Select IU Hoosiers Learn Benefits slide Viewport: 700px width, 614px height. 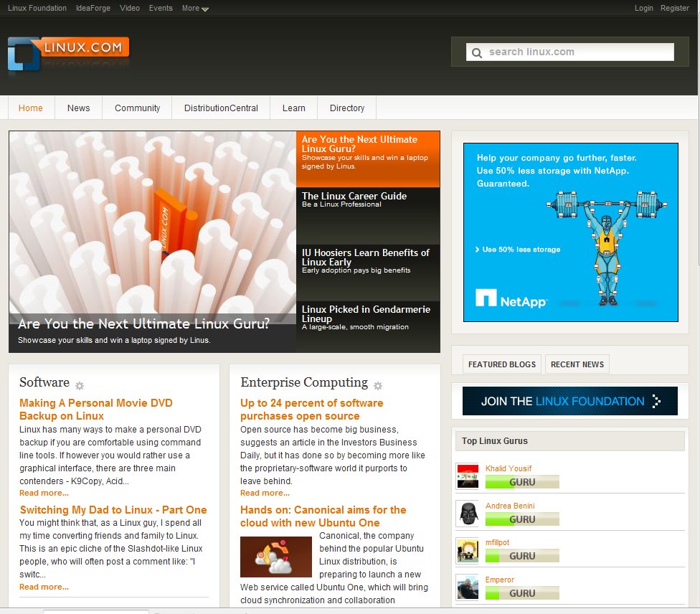tap(368, 273)
